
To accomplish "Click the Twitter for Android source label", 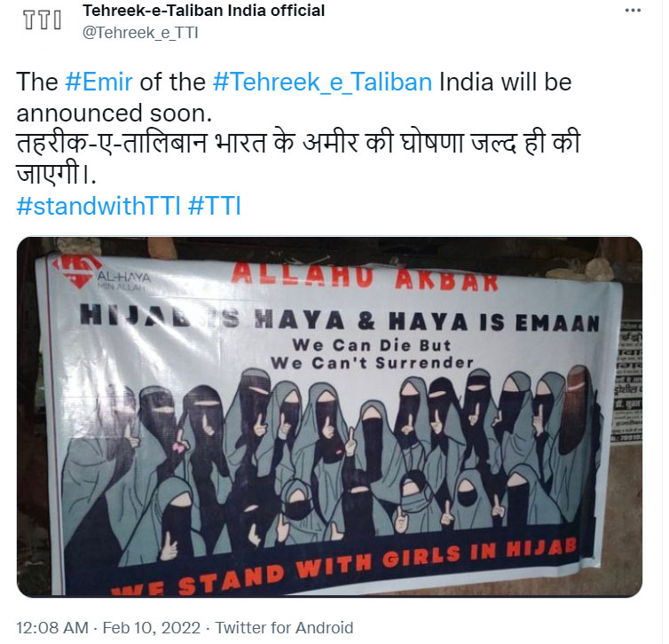I will click(284, 627).
